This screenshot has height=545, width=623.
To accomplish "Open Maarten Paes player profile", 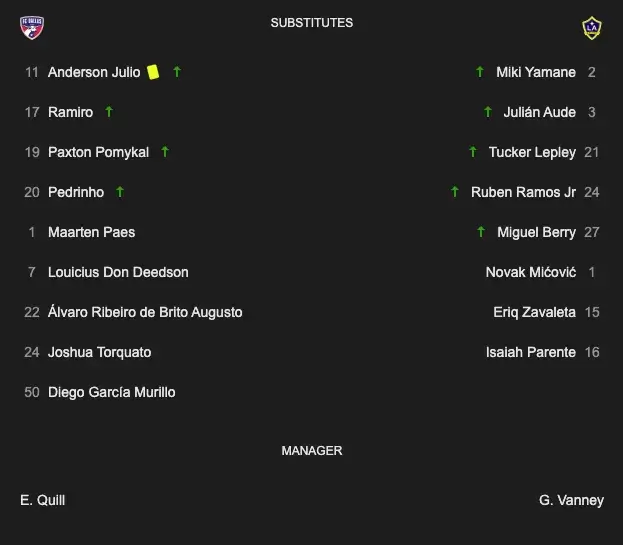I will coord(91,232).
